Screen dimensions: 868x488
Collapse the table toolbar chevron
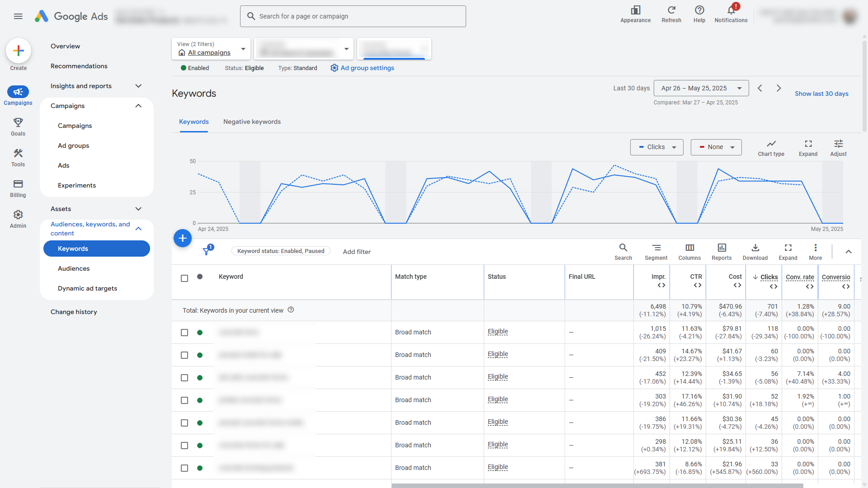pos(849,252)
